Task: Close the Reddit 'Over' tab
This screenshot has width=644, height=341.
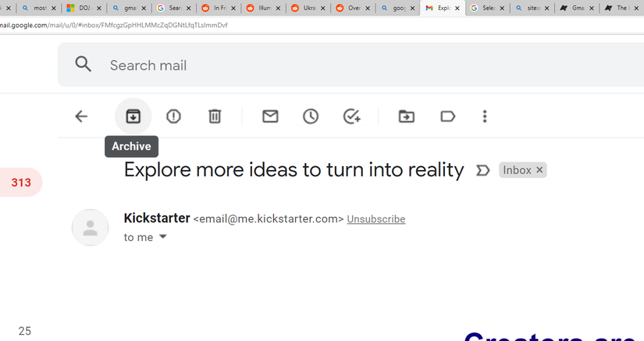Action: tap(368, 9)
